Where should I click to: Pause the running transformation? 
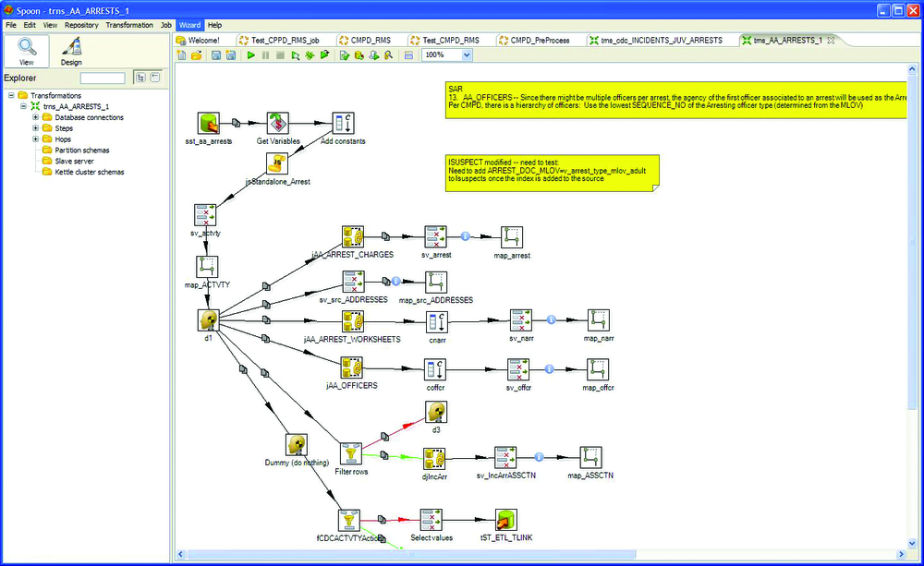click(x=265, y=55)
